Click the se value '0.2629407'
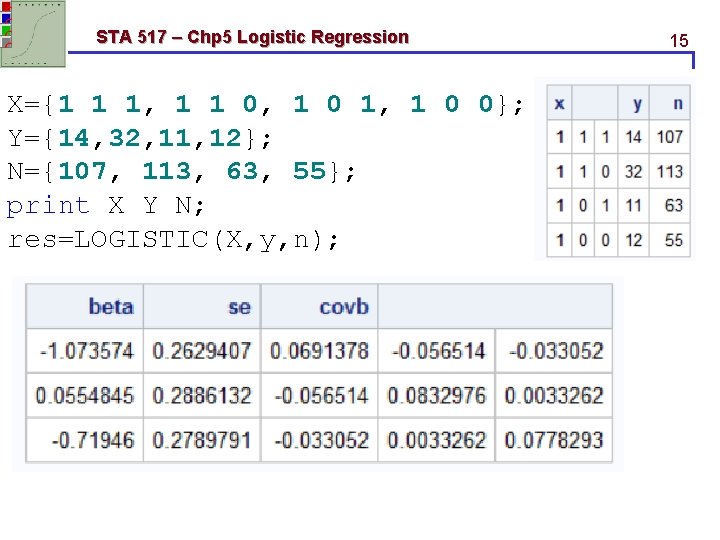The height and width of the screenshot is (540, 720). click(x=202, y=351)
